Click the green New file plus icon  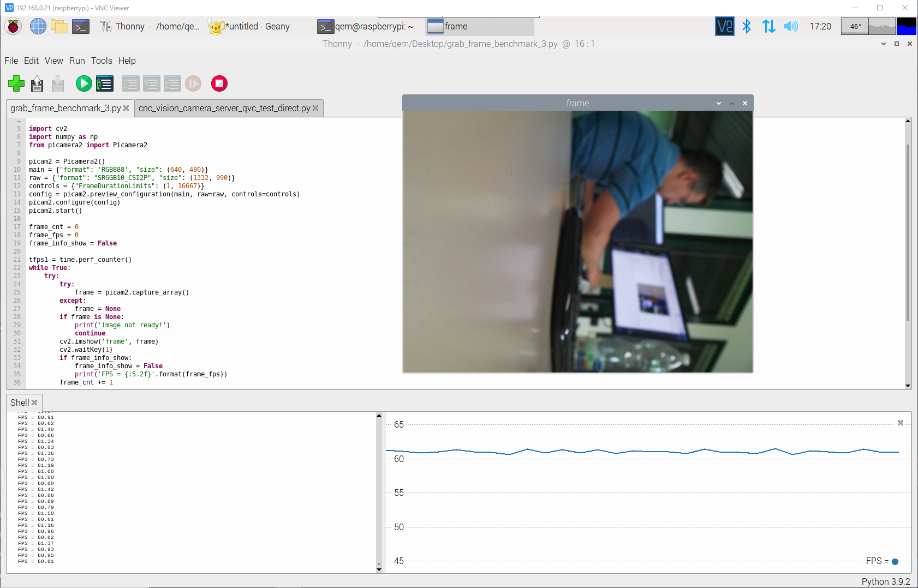point(16,83)
